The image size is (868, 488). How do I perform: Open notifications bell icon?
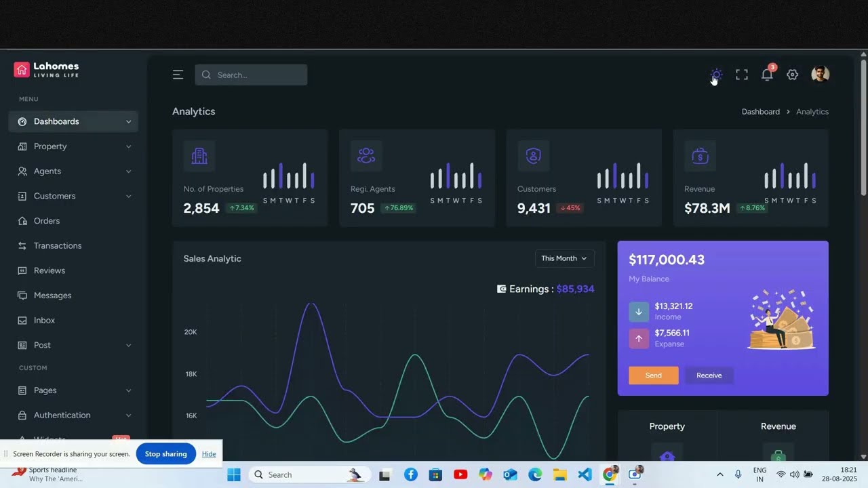pos(767,75)
